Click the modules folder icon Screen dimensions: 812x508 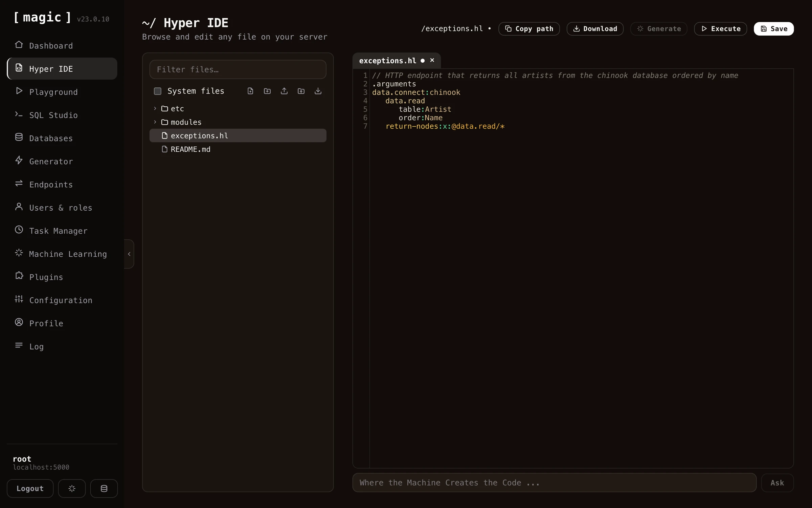click(x=165, y=122)
